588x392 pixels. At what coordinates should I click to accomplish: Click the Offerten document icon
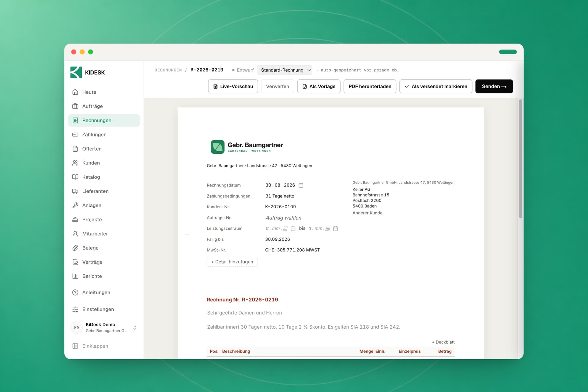click(x=75, y=149)
